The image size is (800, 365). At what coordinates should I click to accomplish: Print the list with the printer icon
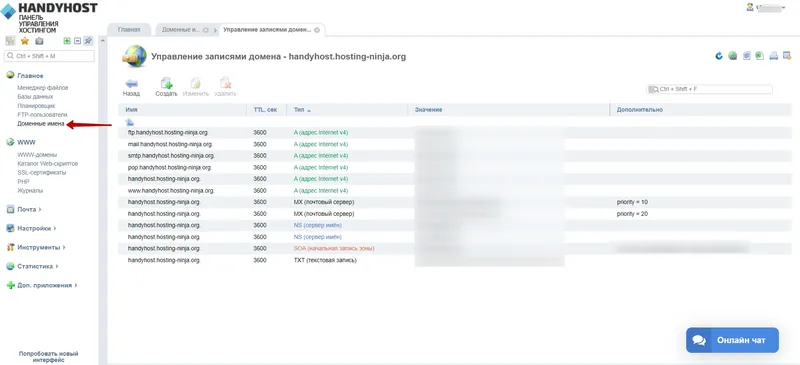tap(773, 56)
